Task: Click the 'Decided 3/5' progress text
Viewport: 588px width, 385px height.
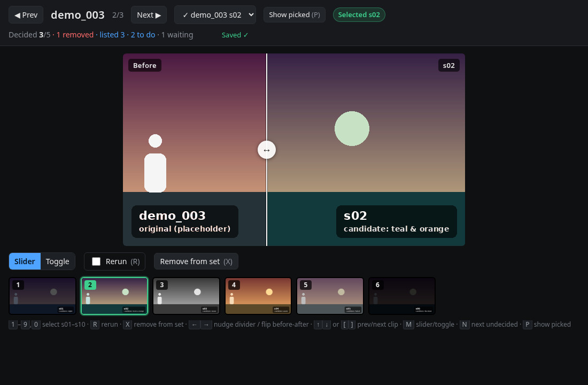Action: [x=29, y=35]
